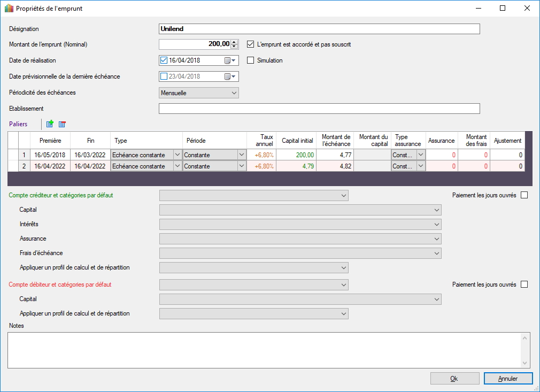Click the delete palier icon

tap(62, 124)
